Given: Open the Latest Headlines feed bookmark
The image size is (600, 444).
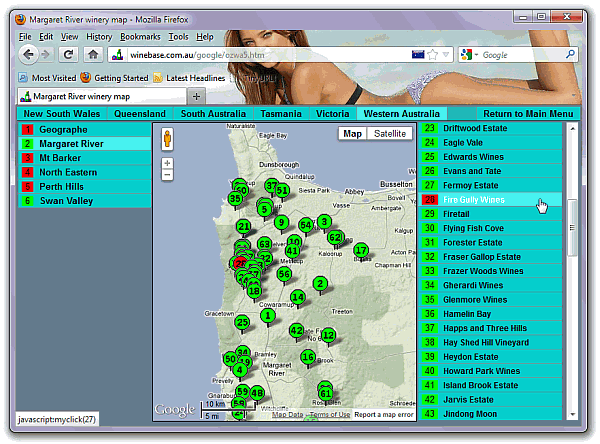Looking at the screenshot, I should [189, 78].
